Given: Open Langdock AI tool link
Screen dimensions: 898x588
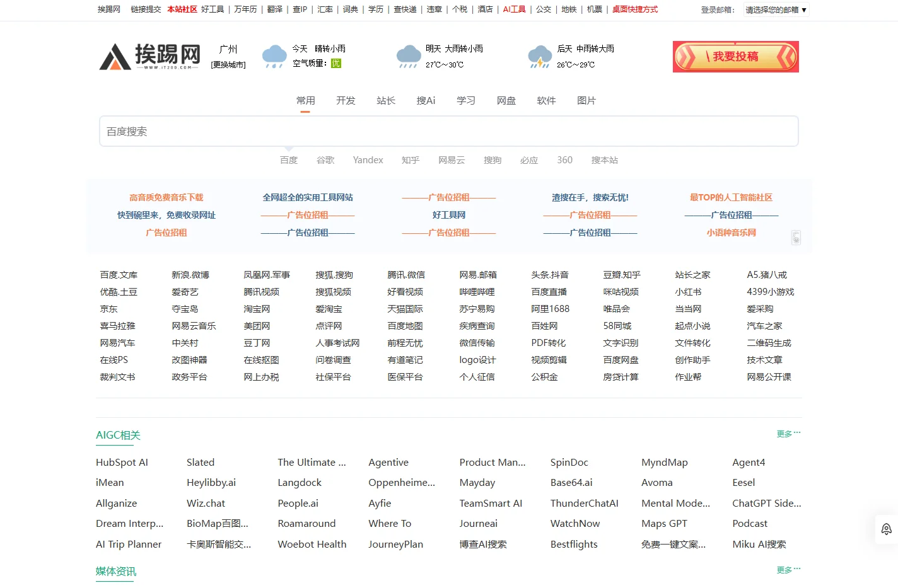Looking at the screenshot, I should pos(300,482).
